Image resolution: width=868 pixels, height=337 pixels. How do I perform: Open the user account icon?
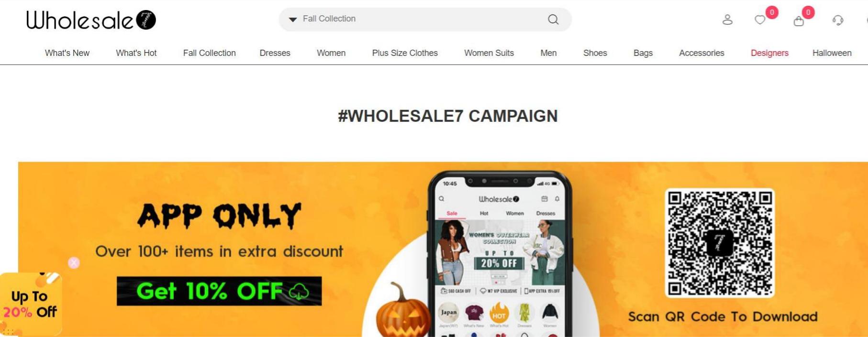tap(727, 20)
